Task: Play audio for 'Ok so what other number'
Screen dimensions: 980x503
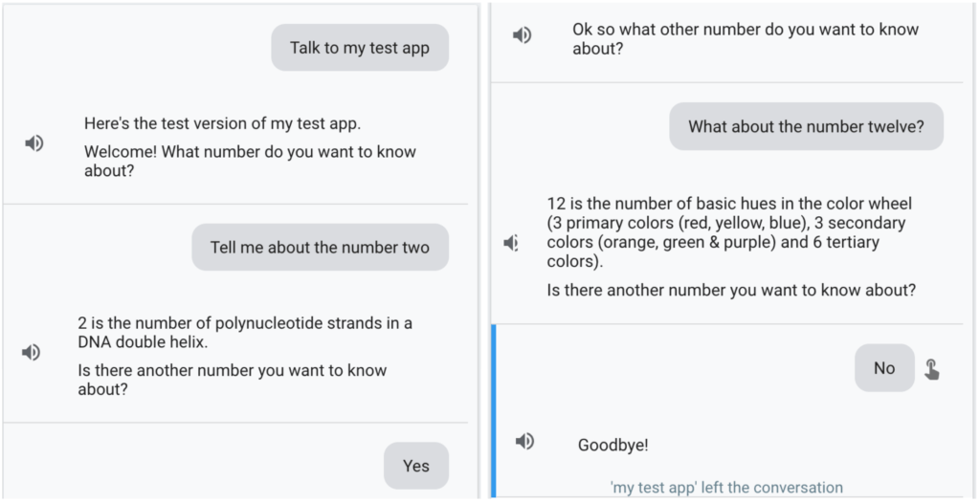Action: click(522, 35)
